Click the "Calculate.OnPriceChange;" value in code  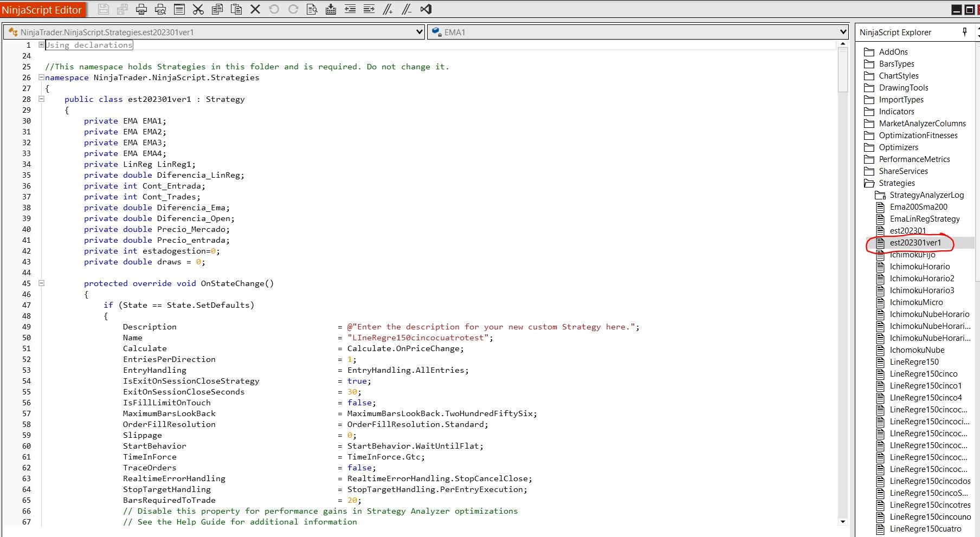(406, 348)
